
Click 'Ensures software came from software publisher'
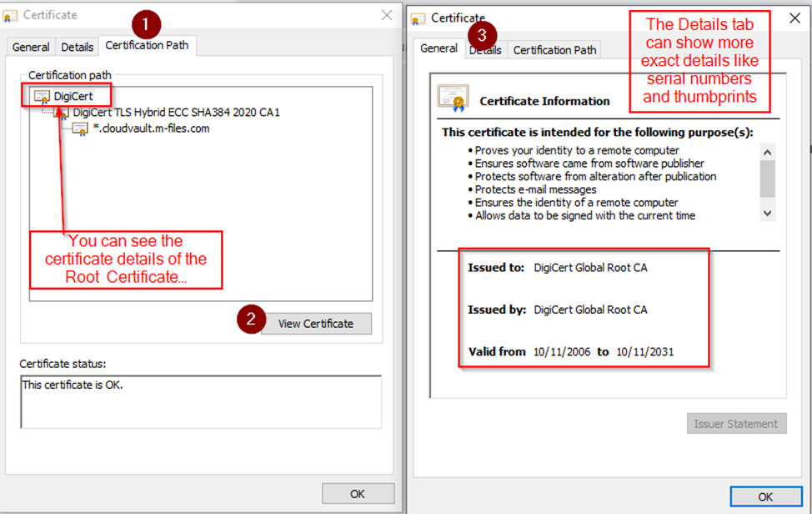coord(589,164)
